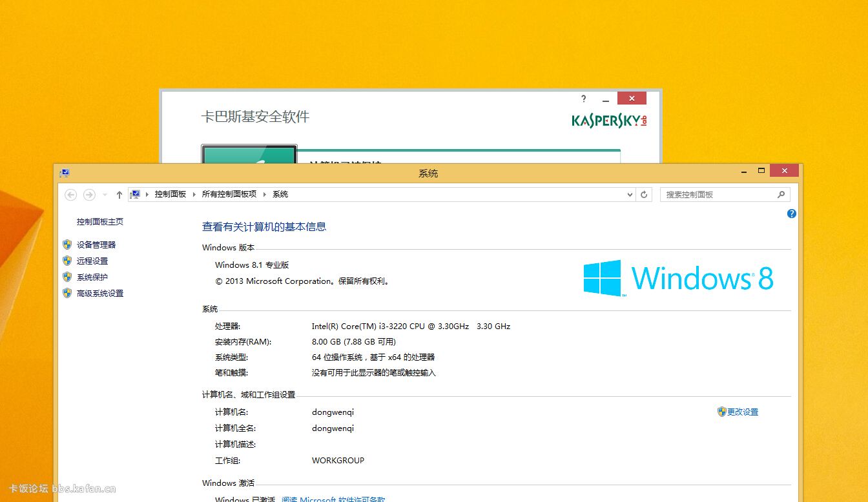
Task: Click full name value beside 计算机全名:
Action: (x=333, y=428)
